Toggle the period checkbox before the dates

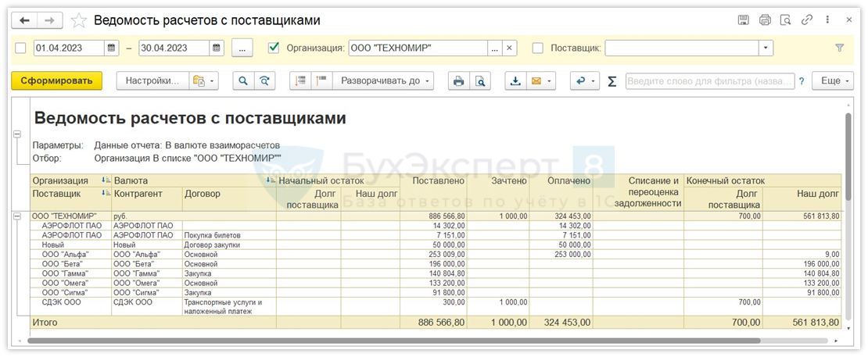pos(20,48)
